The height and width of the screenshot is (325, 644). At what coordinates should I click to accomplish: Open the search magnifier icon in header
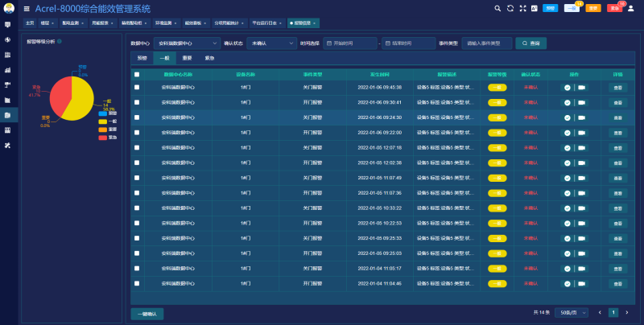click(x=497, y=8)
